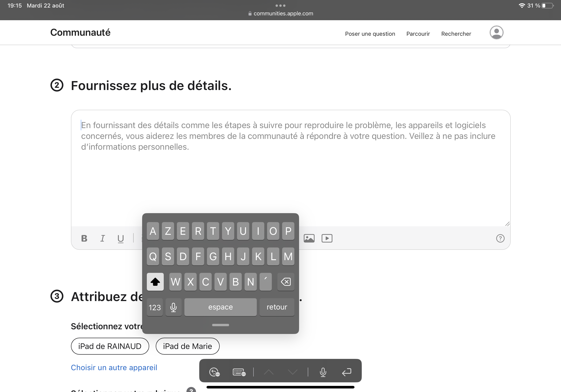
Task: Open editor help question mark icon
Action: [x=500, y=238]
